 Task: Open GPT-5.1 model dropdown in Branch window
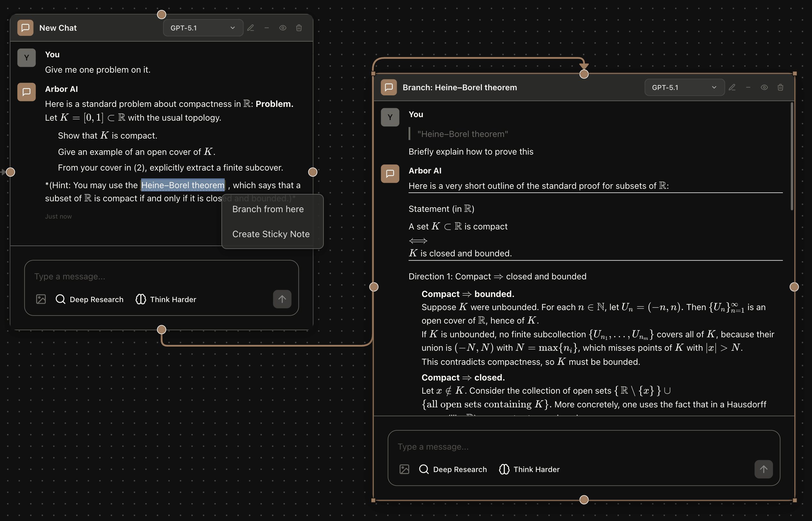684,87
